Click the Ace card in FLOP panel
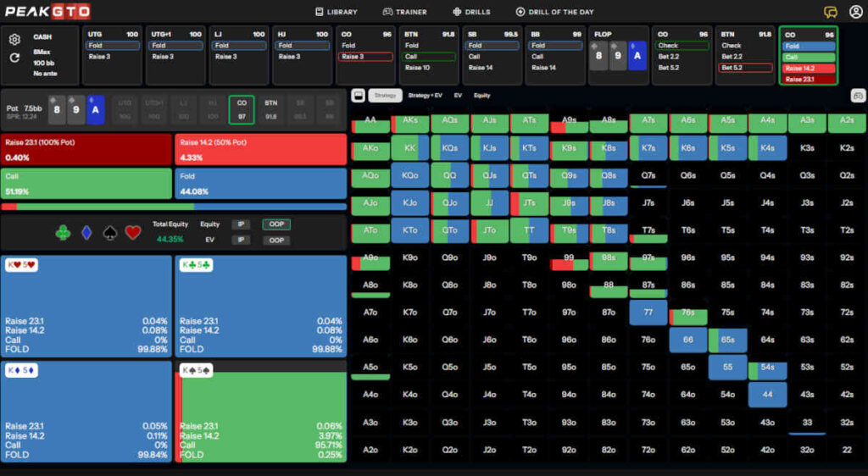The width and height of the screenshot is (868, 476). point(637,56)
